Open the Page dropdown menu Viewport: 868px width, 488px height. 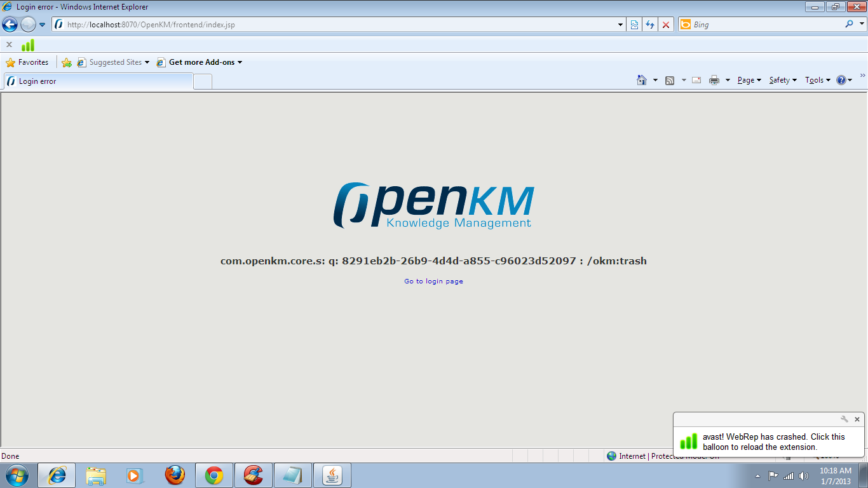coord(749,80)
